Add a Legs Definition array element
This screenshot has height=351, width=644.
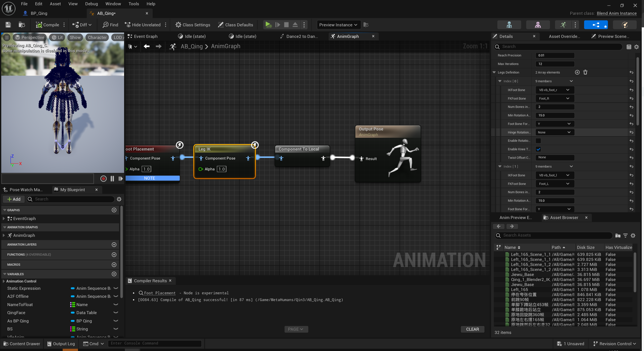click(577, 73)
